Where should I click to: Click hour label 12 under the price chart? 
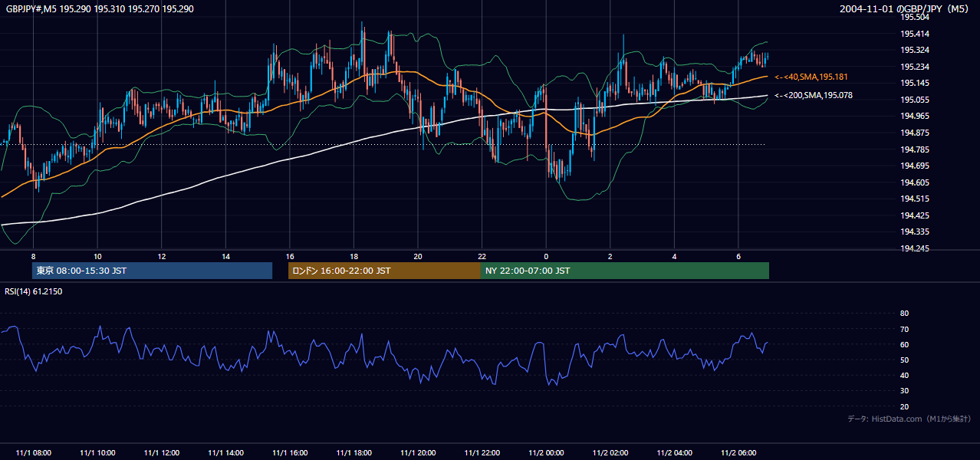(161, 256)
